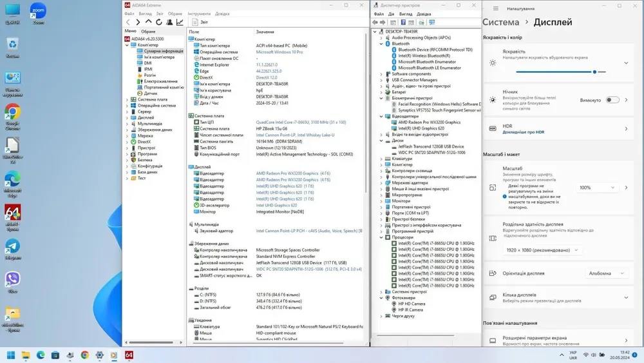Click the Back arrow in AIDA64 toolbar
The width and height of the screenshot is (644, 363).
point(128,22)
